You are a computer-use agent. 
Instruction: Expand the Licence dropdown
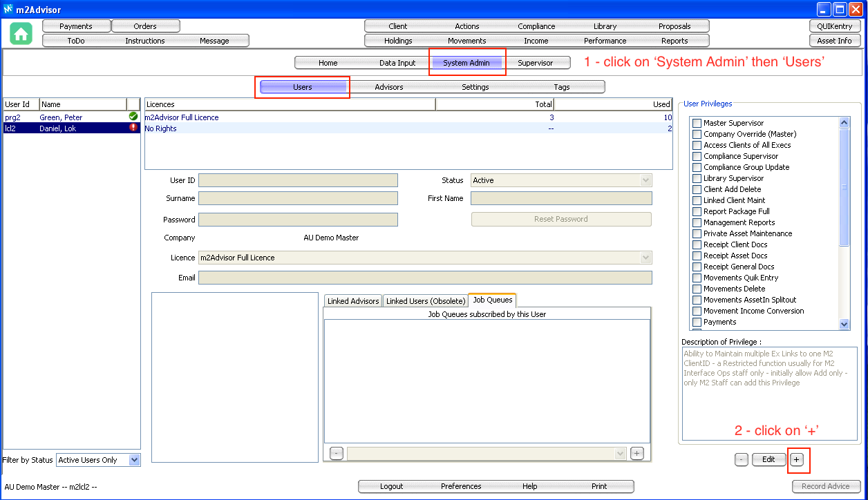pos(645,258)
